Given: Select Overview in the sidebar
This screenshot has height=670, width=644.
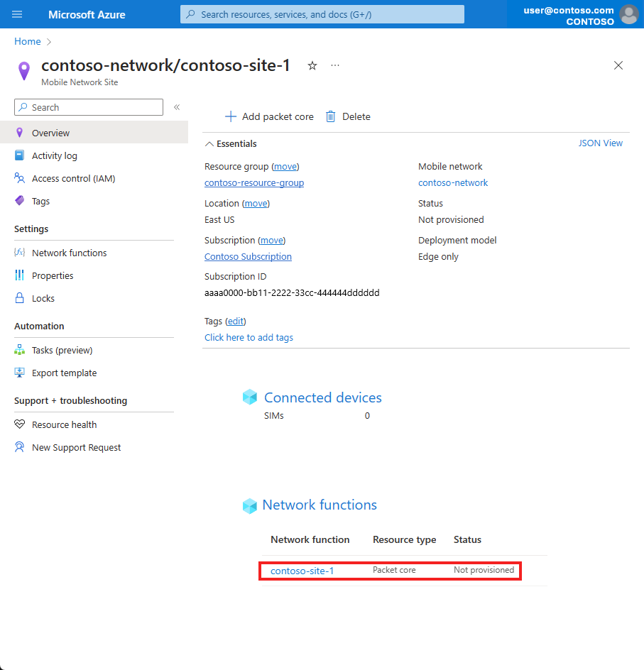Looking at the screenshot, I should point(94,133).
